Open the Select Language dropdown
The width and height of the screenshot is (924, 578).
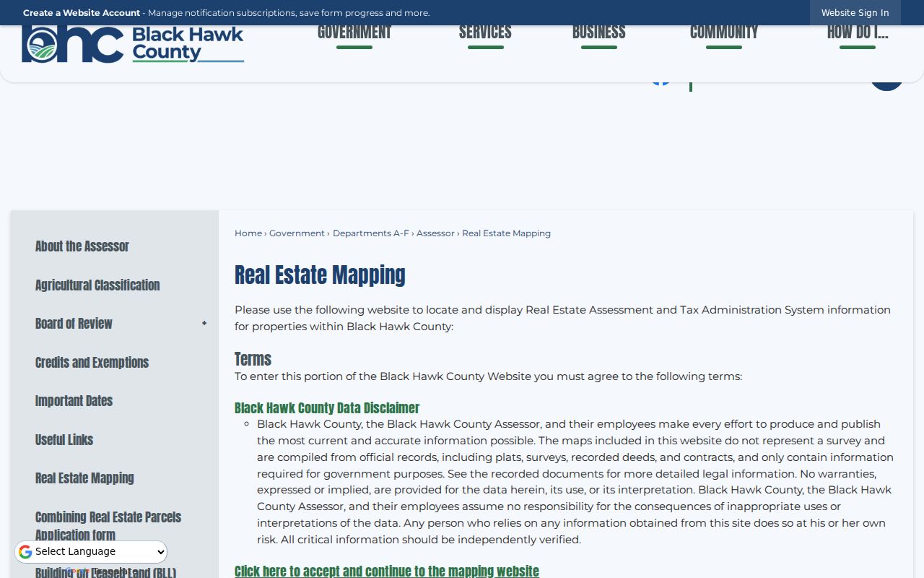point(91,552)
